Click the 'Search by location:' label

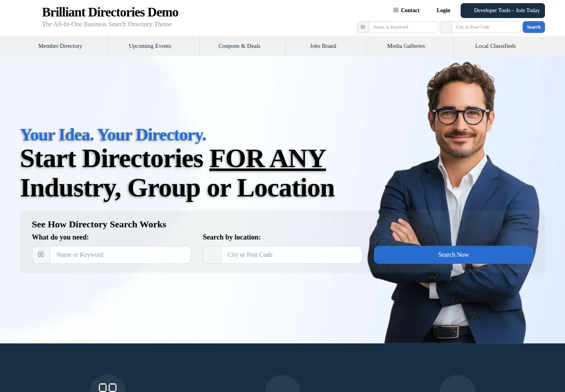pos(231,237)
